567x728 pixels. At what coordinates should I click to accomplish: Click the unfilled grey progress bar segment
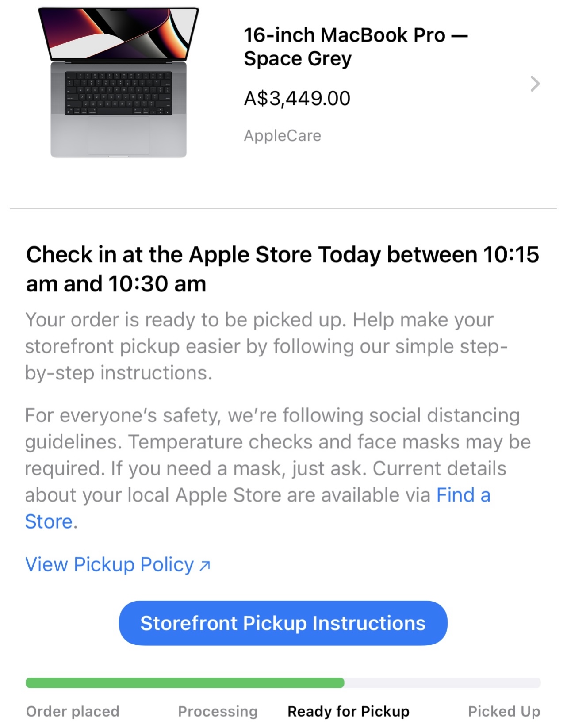pyautogui.click(x=442, y=682)
